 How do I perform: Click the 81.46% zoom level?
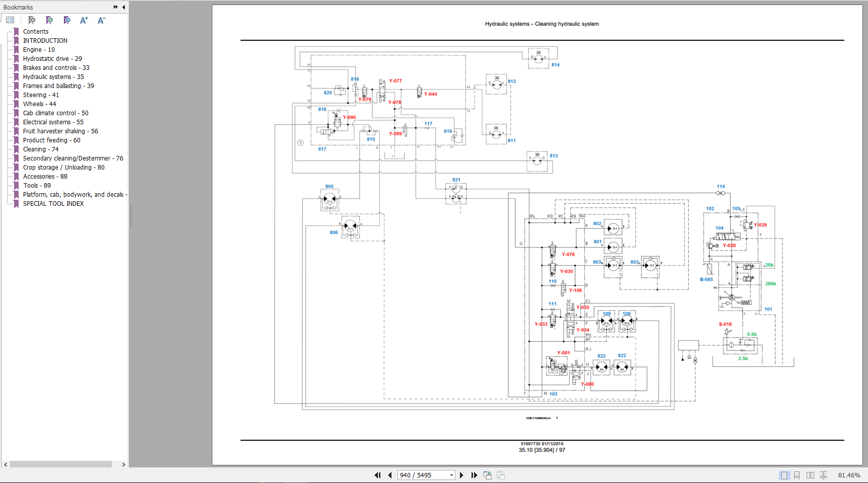point(849,475)
